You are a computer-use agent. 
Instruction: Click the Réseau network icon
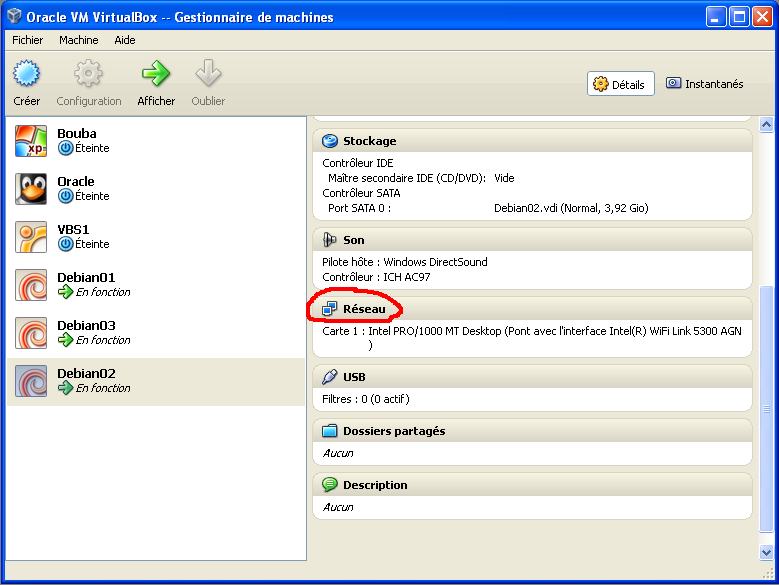pyautogui.click(x=329, y=309)
